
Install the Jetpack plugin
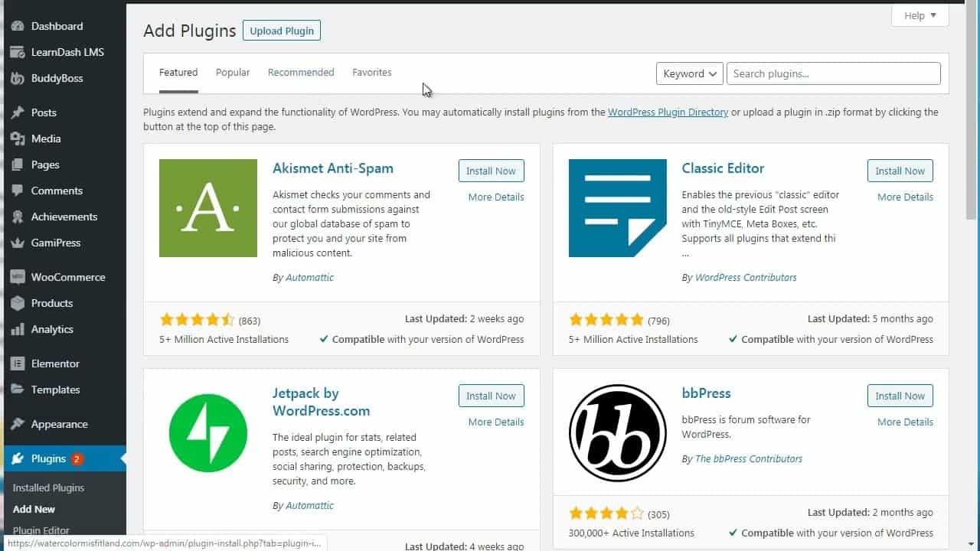tap(491, 396)
